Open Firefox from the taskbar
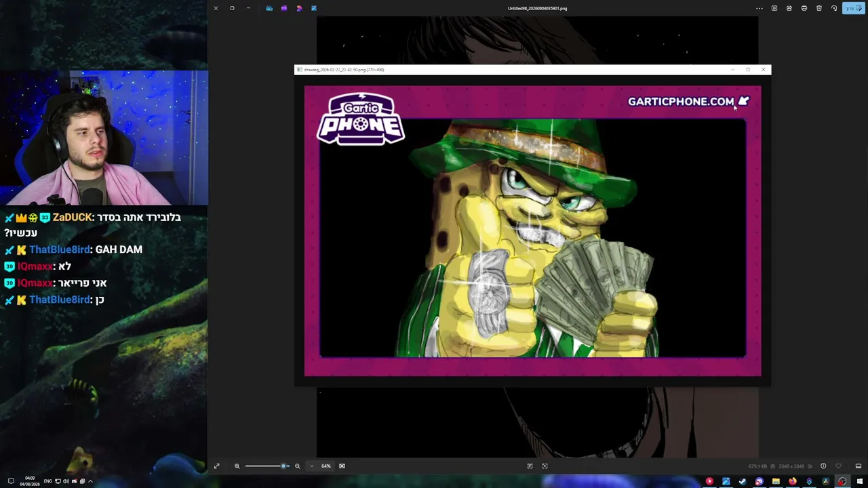The image size is (868, 488). click(792, 481)
